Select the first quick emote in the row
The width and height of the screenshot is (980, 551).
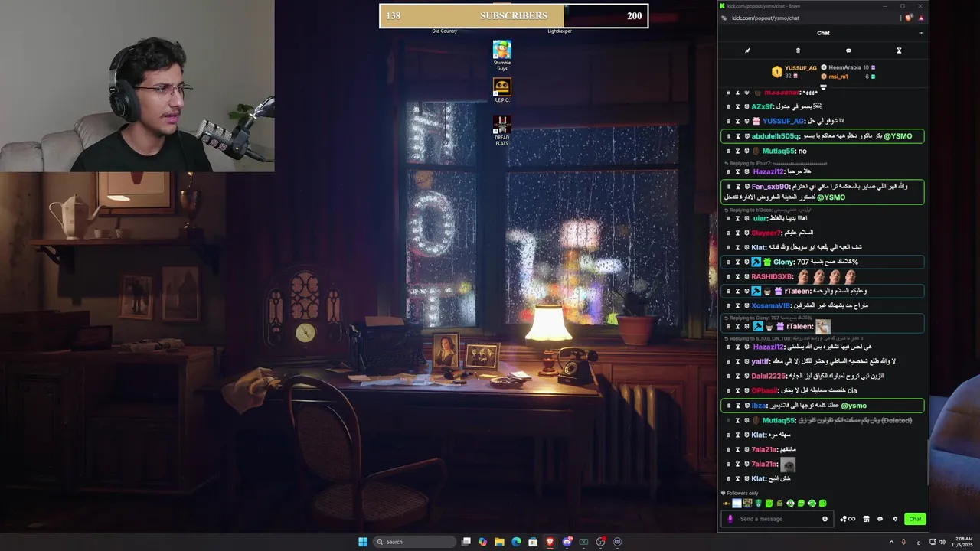pos(726,503)
